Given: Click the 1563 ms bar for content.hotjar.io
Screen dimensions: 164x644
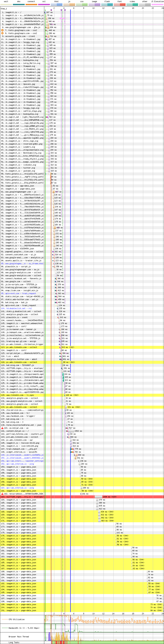Looking at the screenshot, I should (x=70, y=431).
